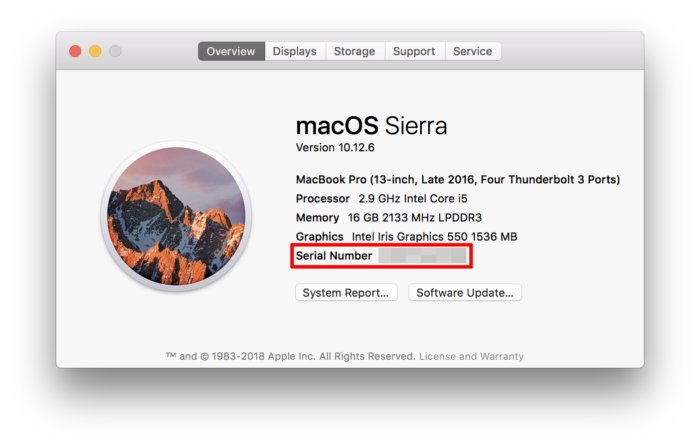Go to the Service tab
Image resolution: width=700 pixels, height=448 pixels.
point(473,51)
